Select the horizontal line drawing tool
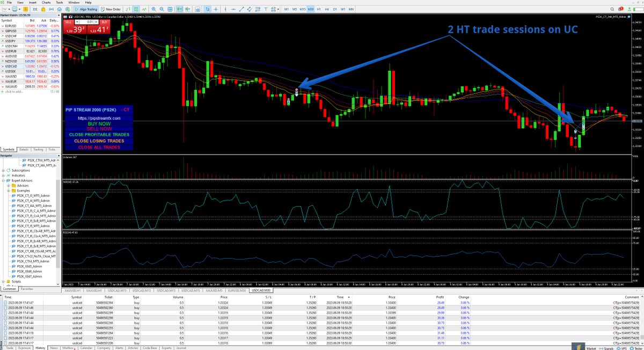644x350 pixels. (x=233, y=9)
